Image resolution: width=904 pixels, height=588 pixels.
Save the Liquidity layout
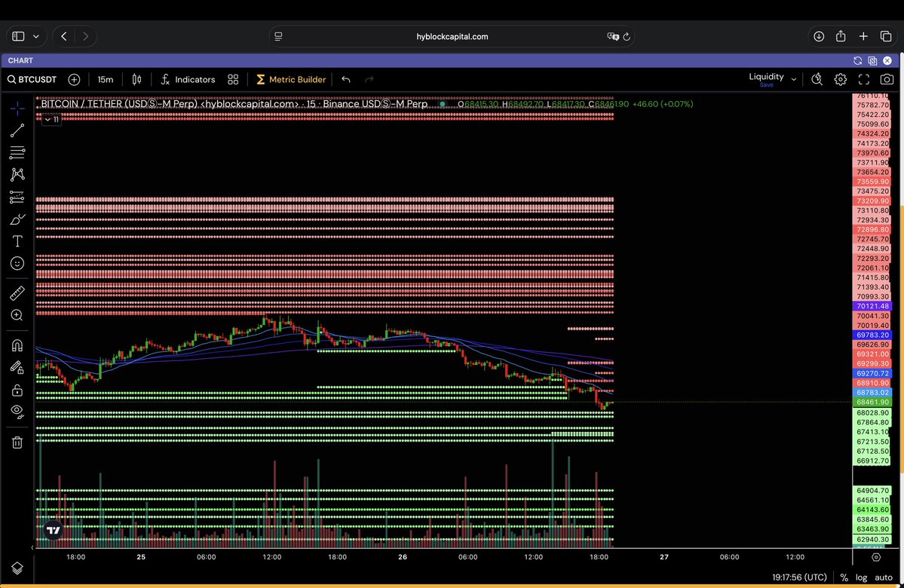[x=766, y=85]
